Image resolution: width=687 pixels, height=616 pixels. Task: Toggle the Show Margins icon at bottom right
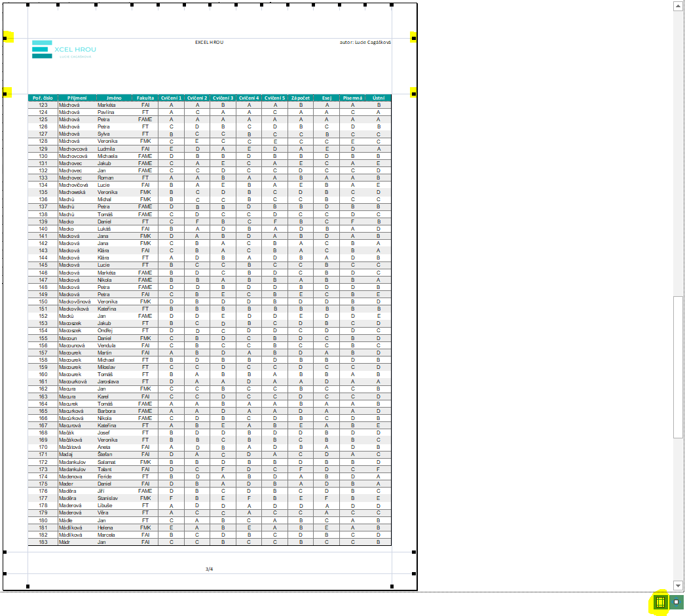[x=659, y=602]
